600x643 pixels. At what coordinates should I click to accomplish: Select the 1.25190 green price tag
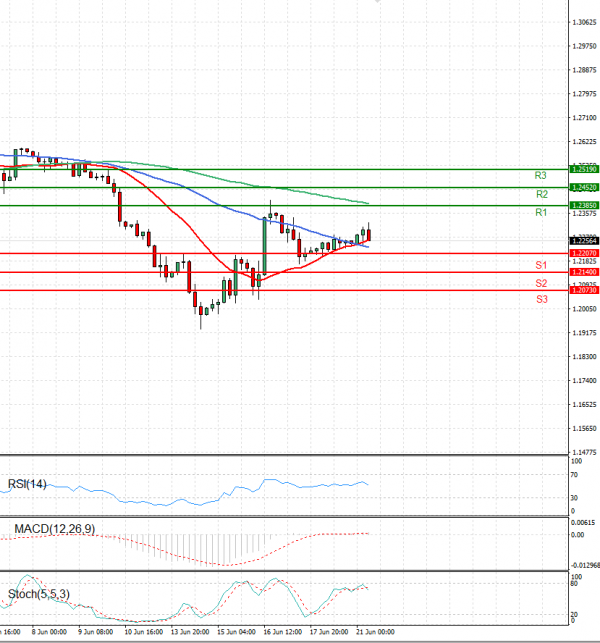(x=584, y=169)
